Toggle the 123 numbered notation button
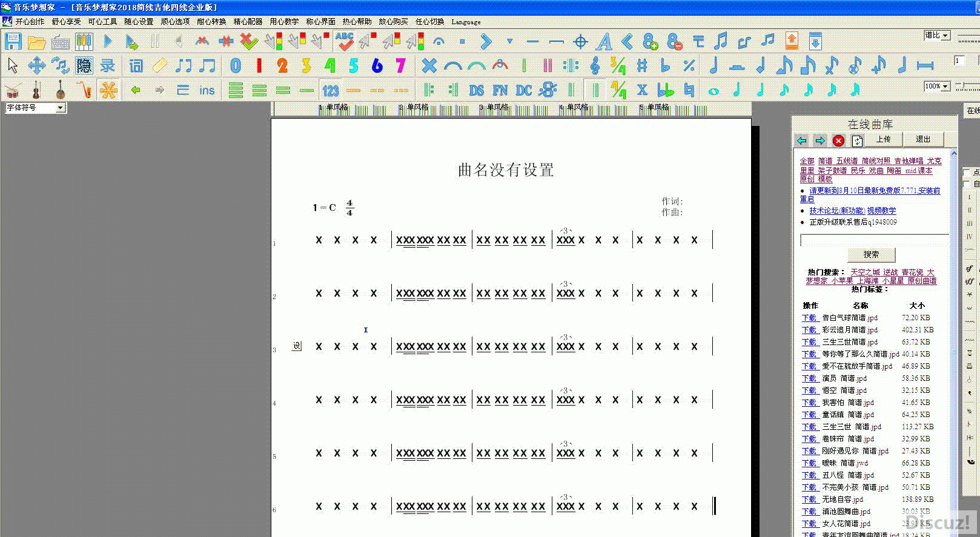This screenshot has height=537, width=980. tap(331, 90)
